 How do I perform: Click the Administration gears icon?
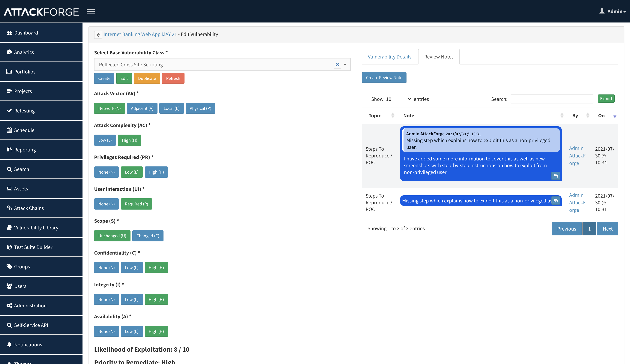tap(9, 306)
